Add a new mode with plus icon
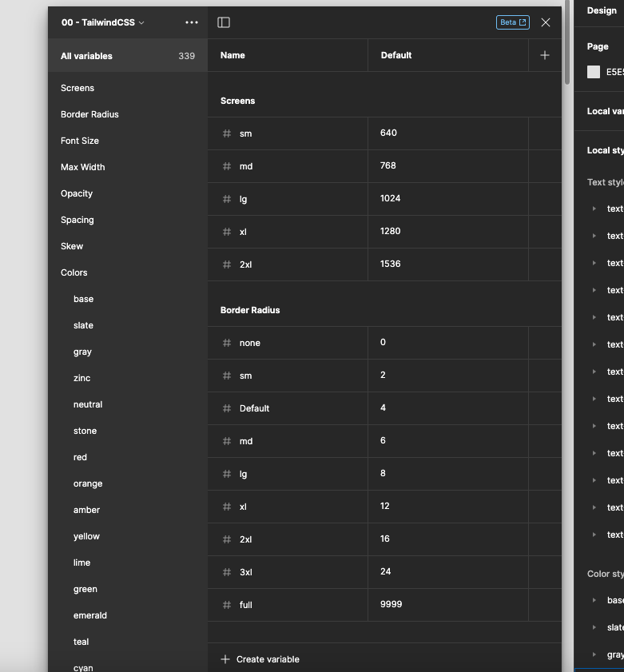The height and width of the screenshot is (672, 624). [545, 55]
